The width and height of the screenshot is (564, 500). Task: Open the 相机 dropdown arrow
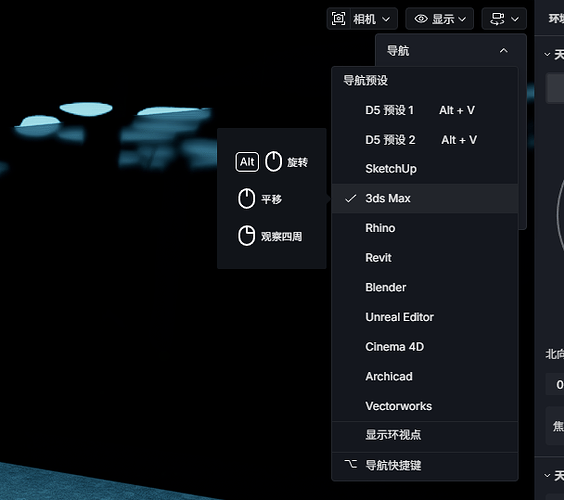click(386, 19)
